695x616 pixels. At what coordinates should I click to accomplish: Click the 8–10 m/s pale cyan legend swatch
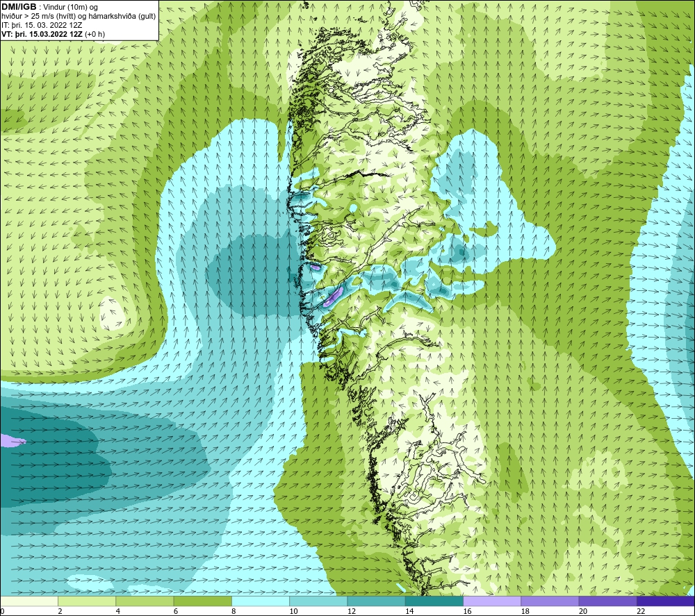click(x=261, y=601)
